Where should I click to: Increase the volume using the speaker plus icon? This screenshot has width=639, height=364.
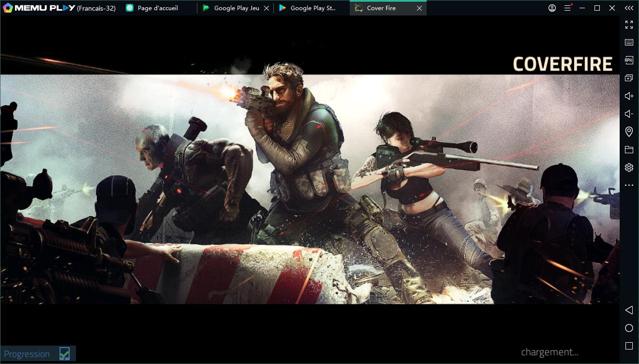click(629, 96)
